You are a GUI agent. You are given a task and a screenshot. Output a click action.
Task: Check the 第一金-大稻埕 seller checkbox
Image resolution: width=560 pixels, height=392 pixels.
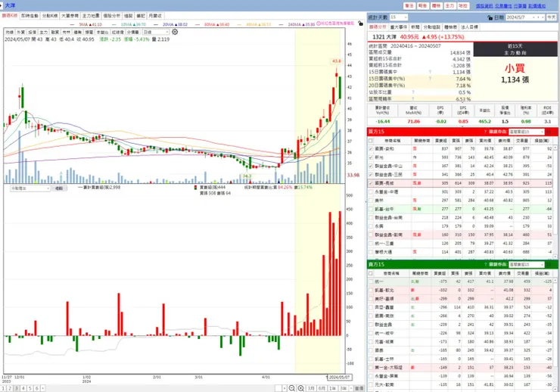click(371, 367)
